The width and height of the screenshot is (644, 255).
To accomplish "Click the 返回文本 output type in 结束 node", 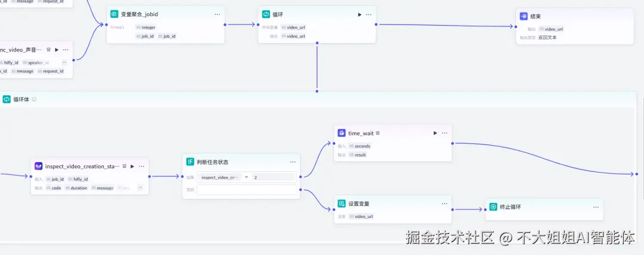I will (547, 38).
